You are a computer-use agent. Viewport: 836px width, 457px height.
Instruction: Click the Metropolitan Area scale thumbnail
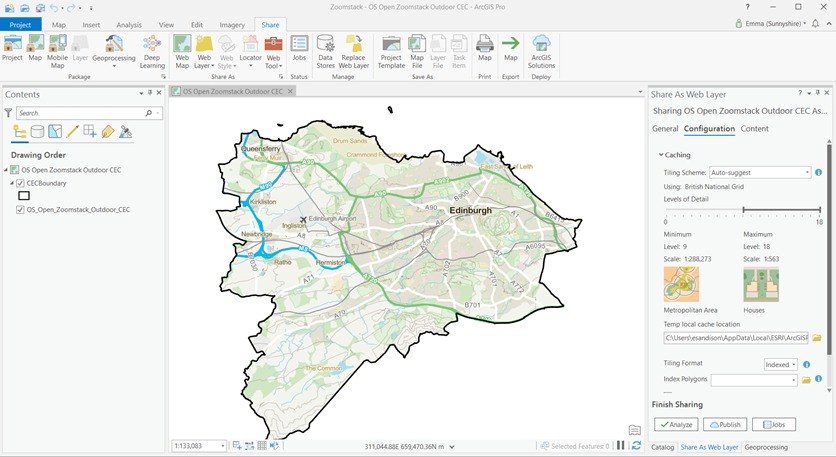point(681,284)
